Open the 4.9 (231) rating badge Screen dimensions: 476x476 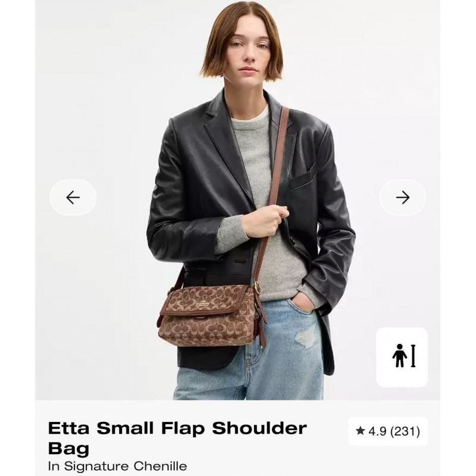pos(388,431)
